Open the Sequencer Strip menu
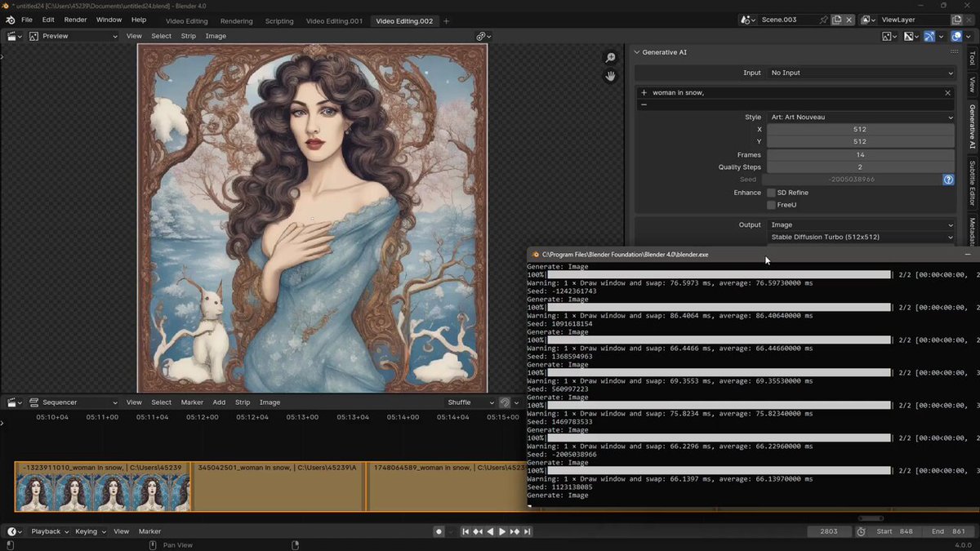Viewport: 980px width, 551px height. (x=243, y=402)
